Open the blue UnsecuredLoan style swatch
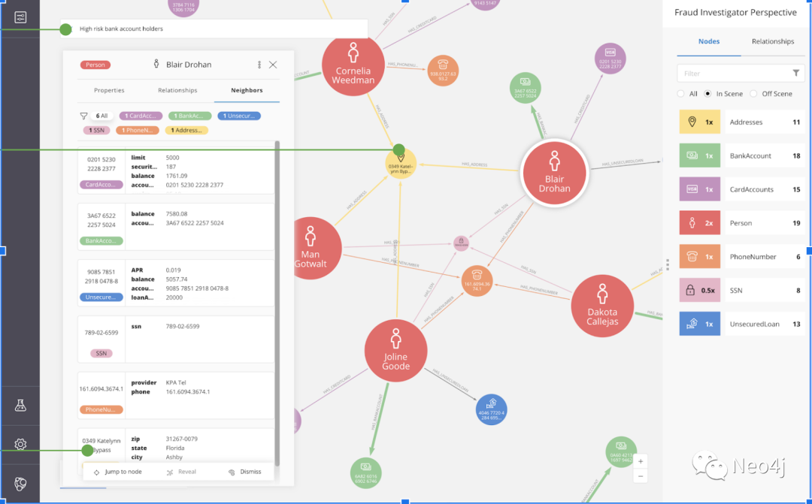This screenshot has width=812, height=504. (700, 324)
